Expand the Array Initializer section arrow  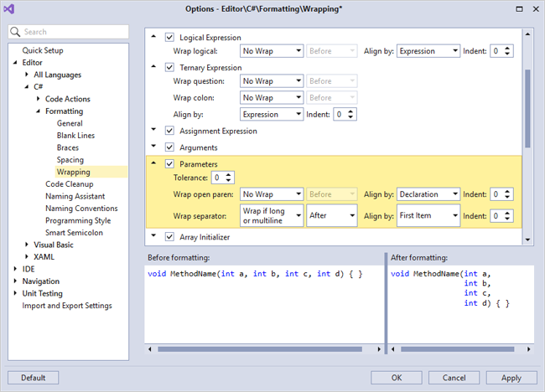(153, 237)
